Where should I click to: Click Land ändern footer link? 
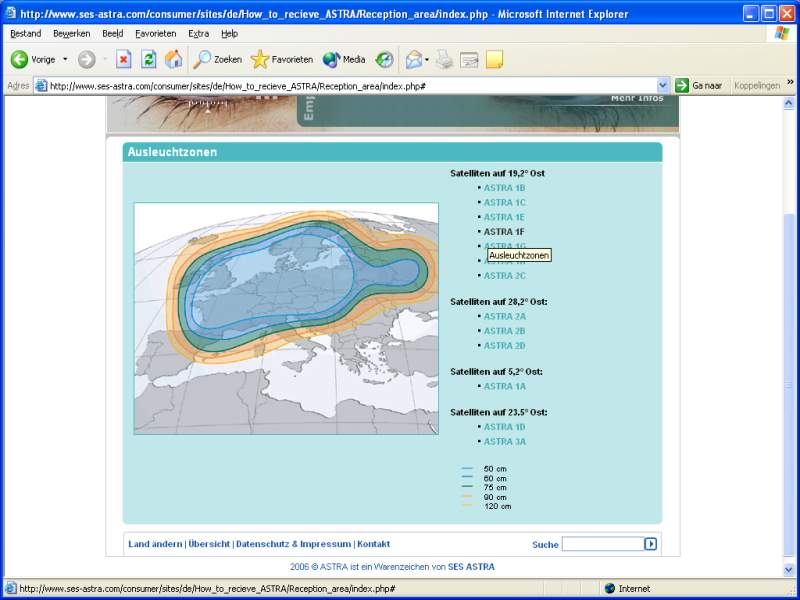(155, 544)
